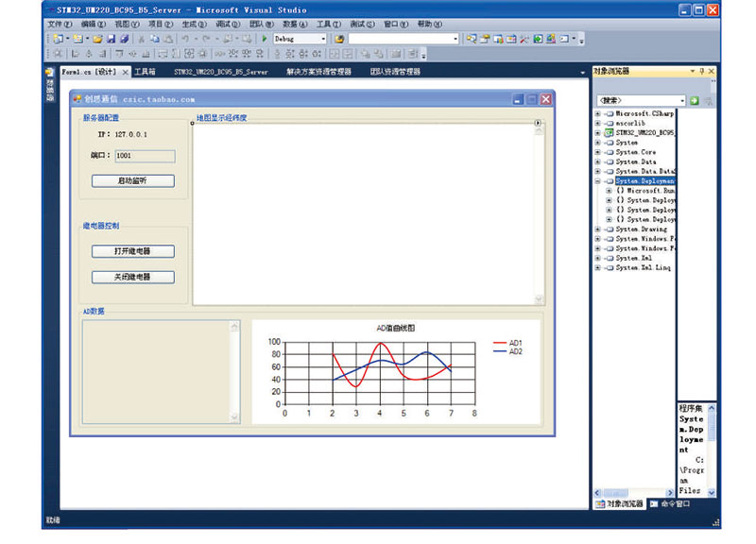Viewport: 756px width, 544px height.
Task: Click the Bring to Front layout icon
Action: click(366, 54)
